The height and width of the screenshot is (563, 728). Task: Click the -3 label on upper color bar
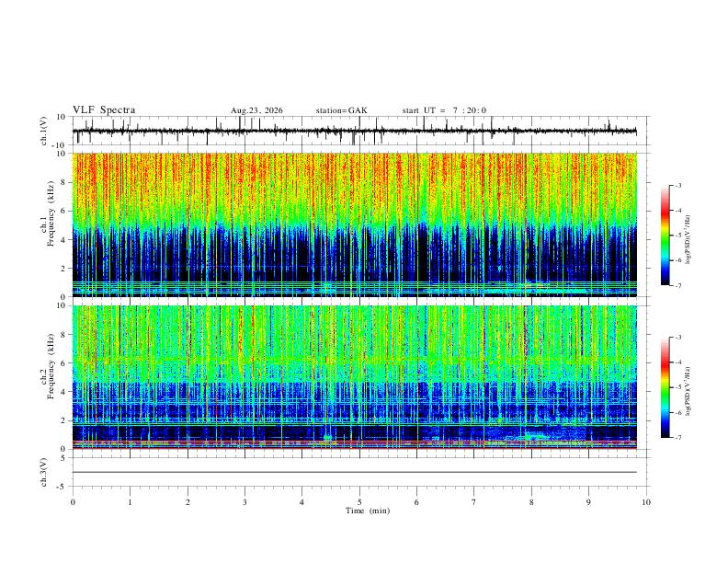click(x=677, y=185)
